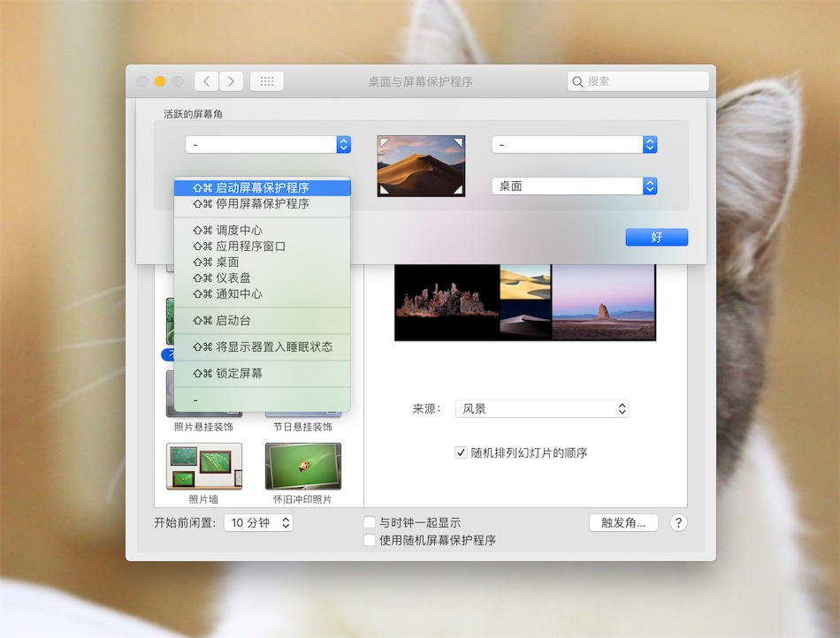
Task: Open the top-right hot corner dropdown
Action: point(574,145)
